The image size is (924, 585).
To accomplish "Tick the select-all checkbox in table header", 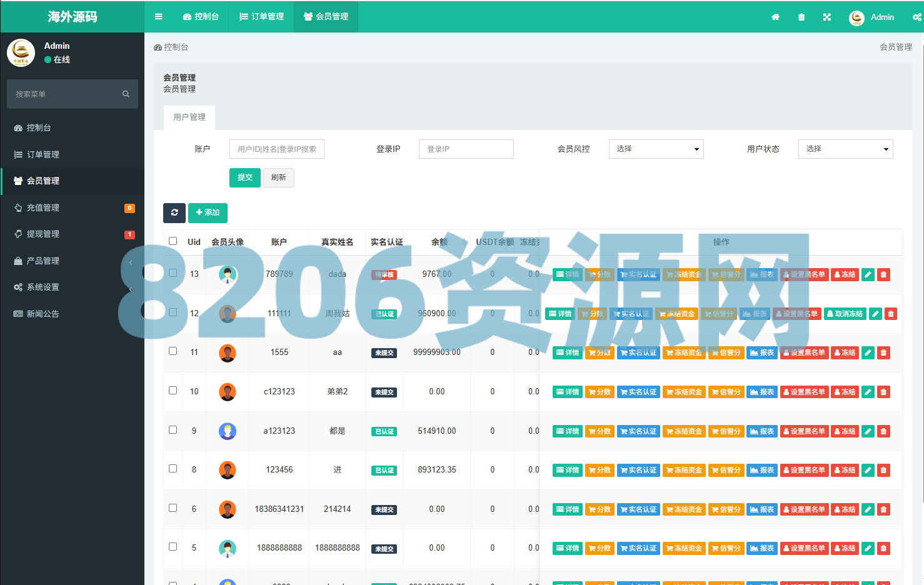I will pyautogui.click(x=173, y=241).
